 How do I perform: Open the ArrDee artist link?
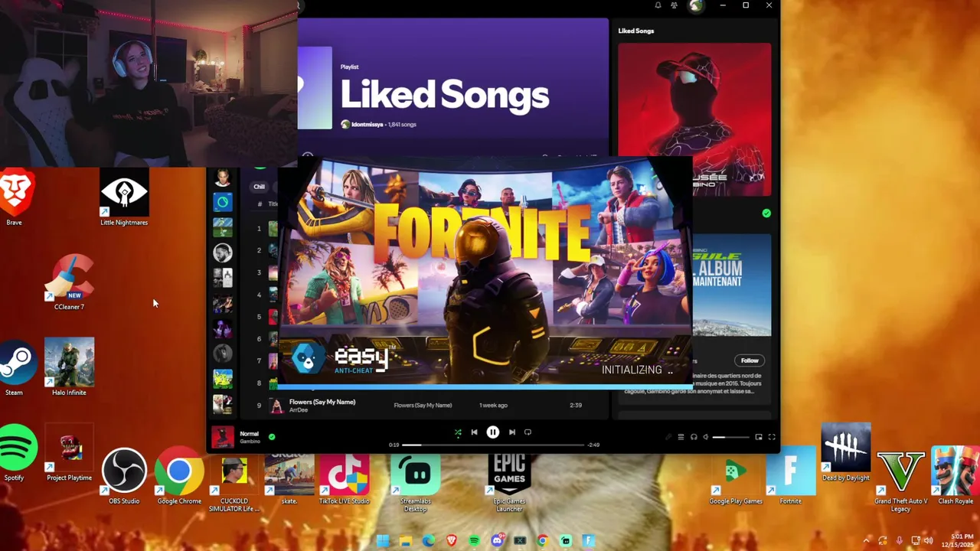(x=299, y=411)
